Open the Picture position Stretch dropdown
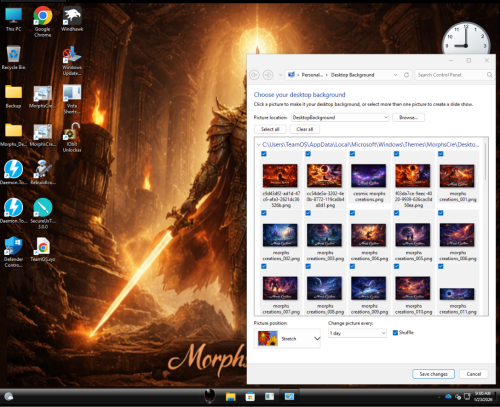Viewport: 500px width, 407px height. [287, 339]
